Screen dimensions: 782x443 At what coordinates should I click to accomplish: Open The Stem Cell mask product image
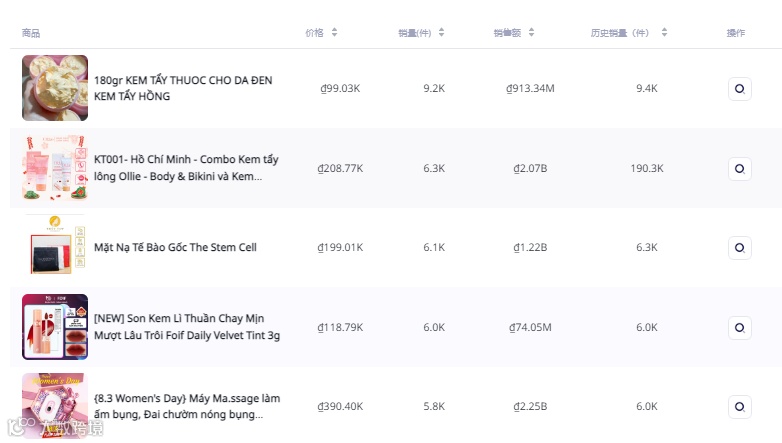[x=55, y=247]
